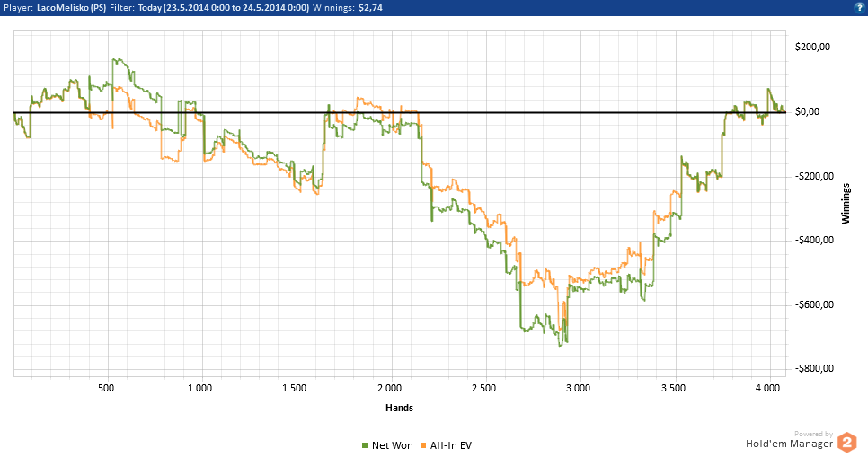Image resolution: width=868 pixels, height=457 pixels.
Task: Click the orange All-In EV legend swatch
Action: 422,445
